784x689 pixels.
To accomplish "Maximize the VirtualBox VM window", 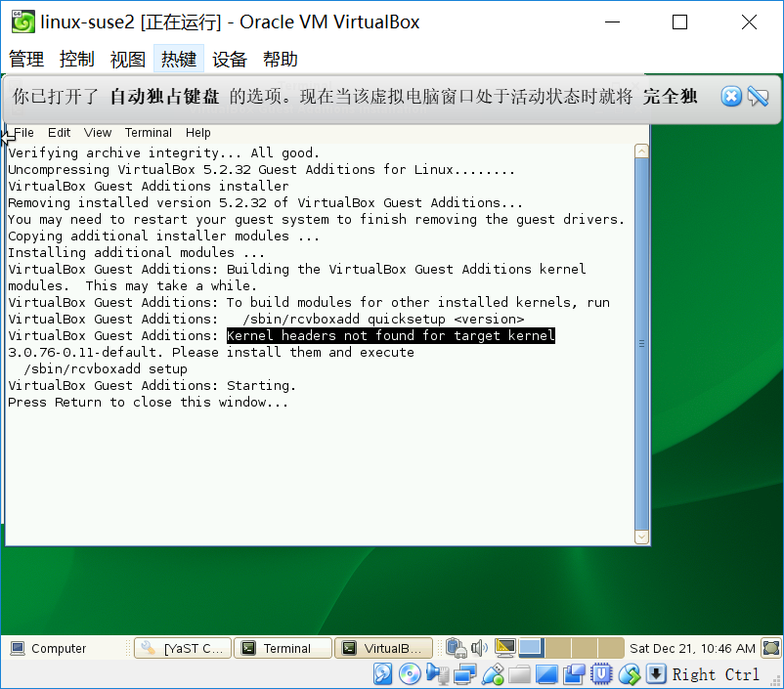I will [x=679, y=22].
